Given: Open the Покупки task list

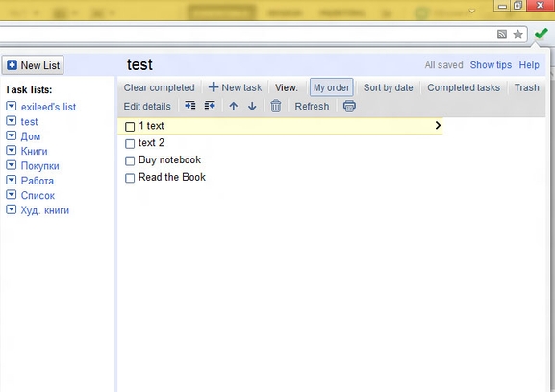Looking at the screenshot, I should (x=40, y=166).
